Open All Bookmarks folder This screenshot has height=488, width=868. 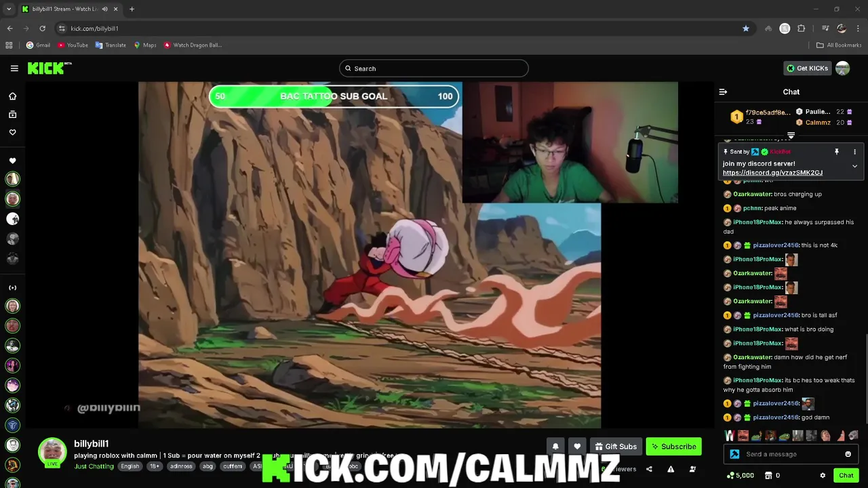coord(839,45)
